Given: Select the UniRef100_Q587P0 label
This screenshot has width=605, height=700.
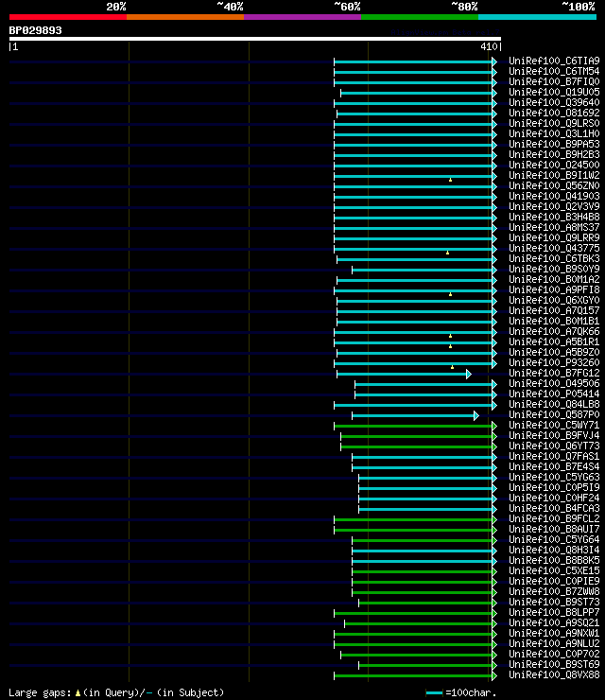Looking at the screenshot, I should click(554, 415).
